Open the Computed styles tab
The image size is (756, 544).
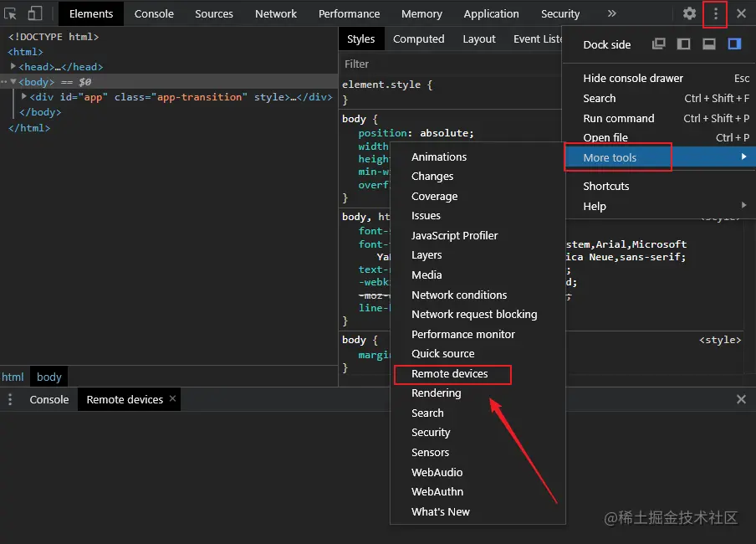418,38
